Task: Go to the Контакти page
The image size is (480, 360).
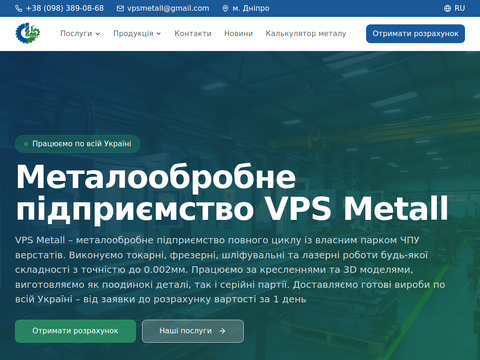Action: click(193, 33)
